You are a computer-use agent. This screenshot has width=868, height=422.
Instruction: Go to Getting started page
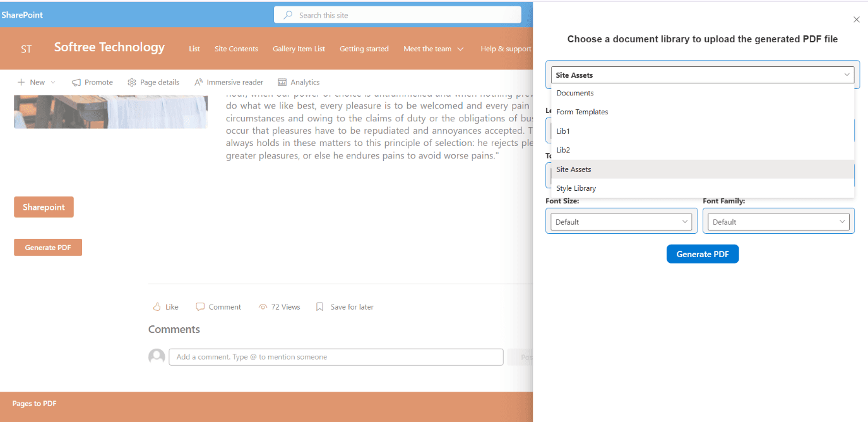click(364, 49)
